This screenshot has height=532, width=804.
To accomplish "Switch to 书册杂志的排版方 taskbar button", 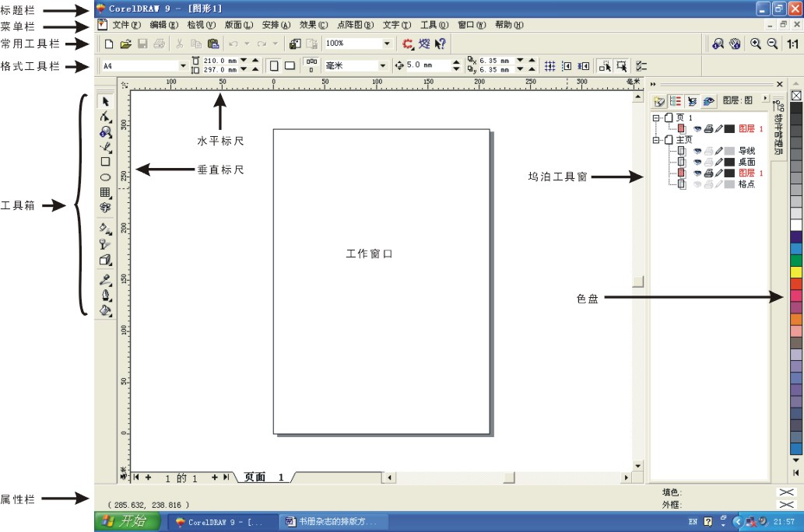I will click(x=333, y=522).
